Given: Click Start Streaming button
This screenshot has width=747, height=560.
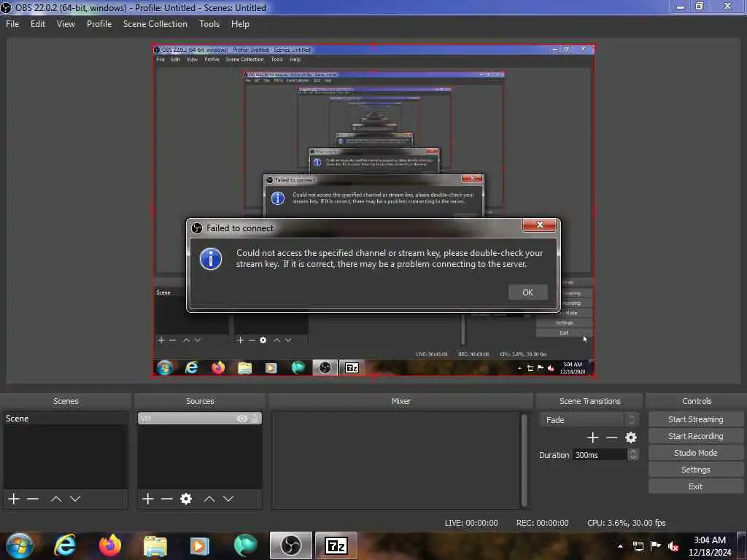Looking at the screenshot, I should [695, 419].
